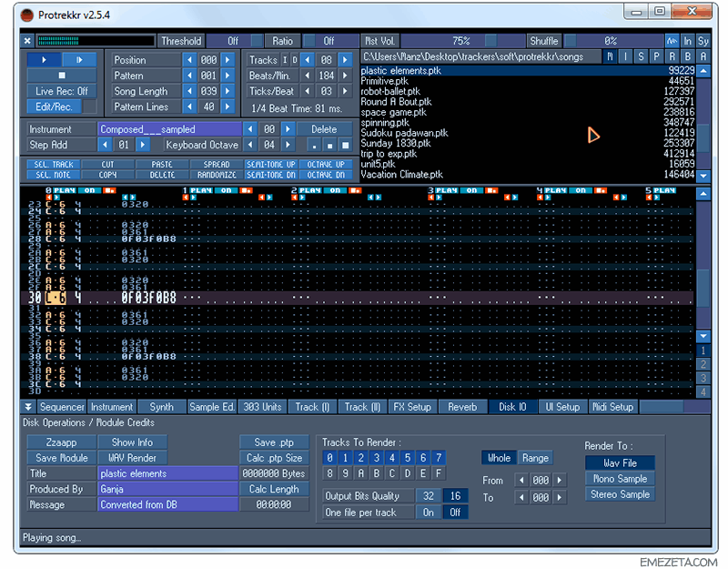Switch to the Sample Ed. tab

212,407
